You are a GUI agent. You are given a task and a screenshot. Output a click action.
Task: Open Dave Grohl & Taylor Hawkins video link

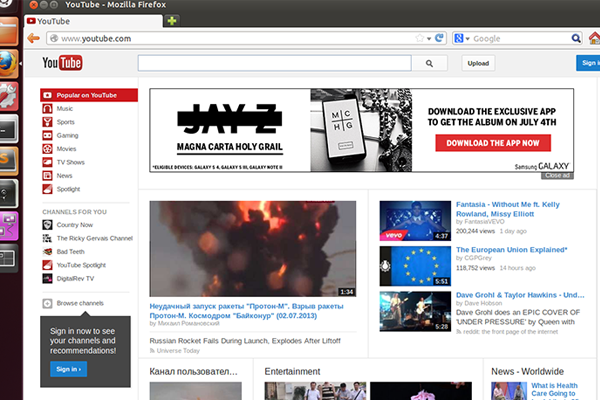pyautogui.click(x=520, y=295)
